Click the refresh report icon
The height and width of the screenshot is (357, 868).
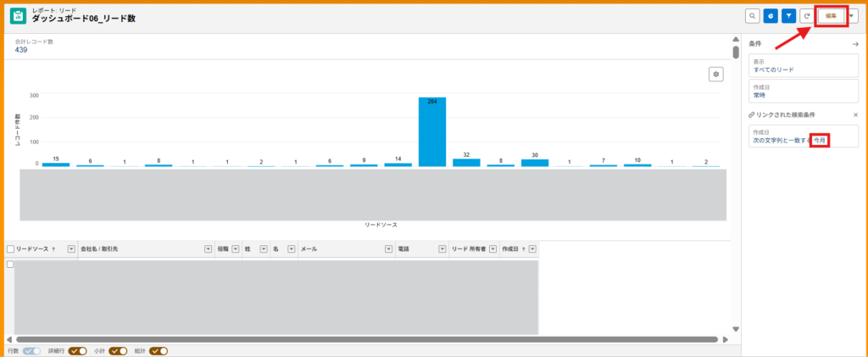(808, 16)
